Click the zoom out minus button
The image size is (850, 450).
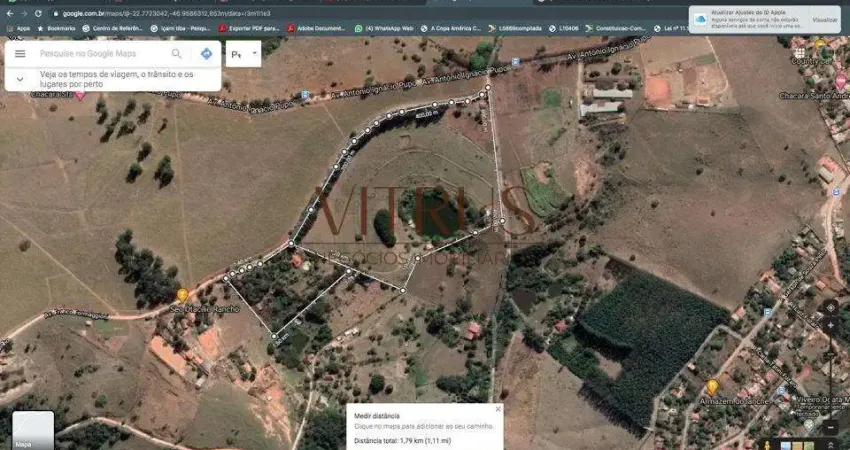point(830,427)
